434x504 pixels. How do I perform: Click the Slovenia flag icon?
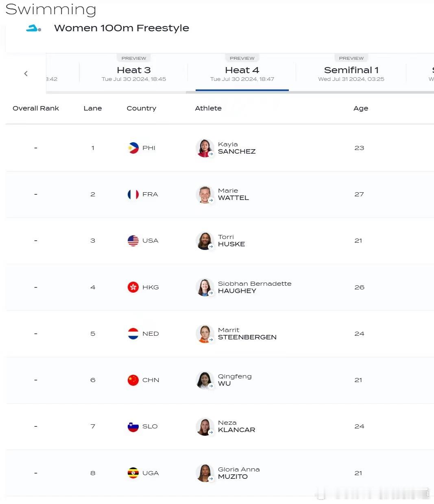pyautogui.click(x=133, y=426)
